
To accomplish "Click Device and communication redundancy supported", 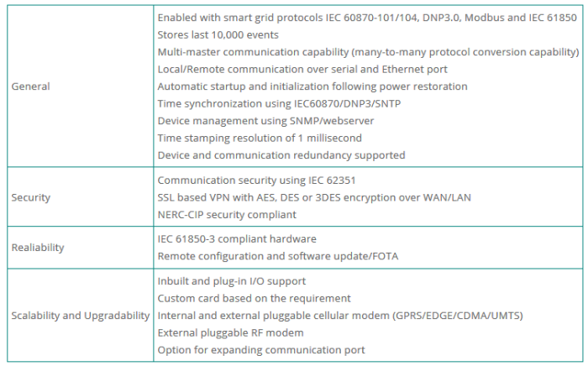I will 281,154.
